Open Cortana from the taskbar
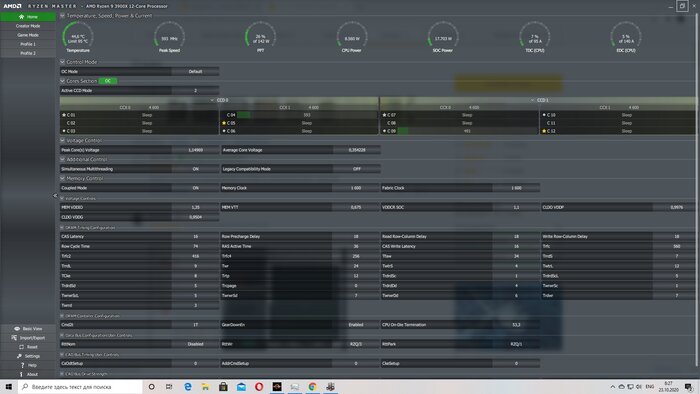Image resolution: width=700 pixels, height=394 pixels. click(x=151, y=387)
